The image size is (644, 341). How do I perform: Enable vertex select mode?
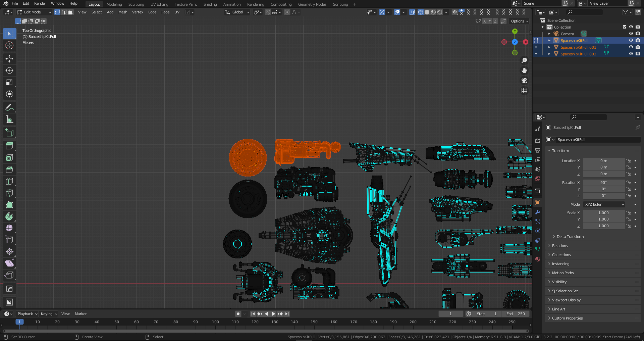tap(57, 12)
